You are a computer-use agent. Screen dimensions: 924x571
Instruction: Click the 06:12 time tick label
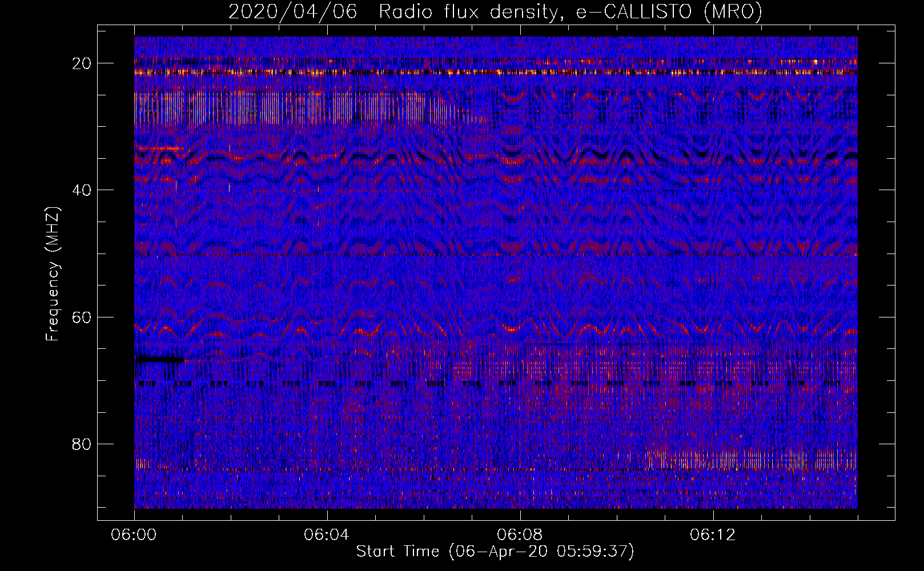(713, 535)
